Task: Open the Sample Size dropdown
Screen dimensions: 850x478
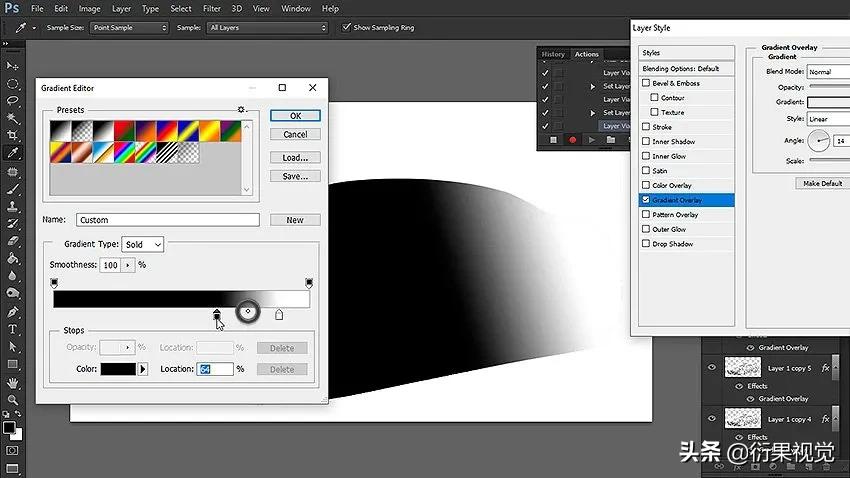Action: tap(130, 27)
